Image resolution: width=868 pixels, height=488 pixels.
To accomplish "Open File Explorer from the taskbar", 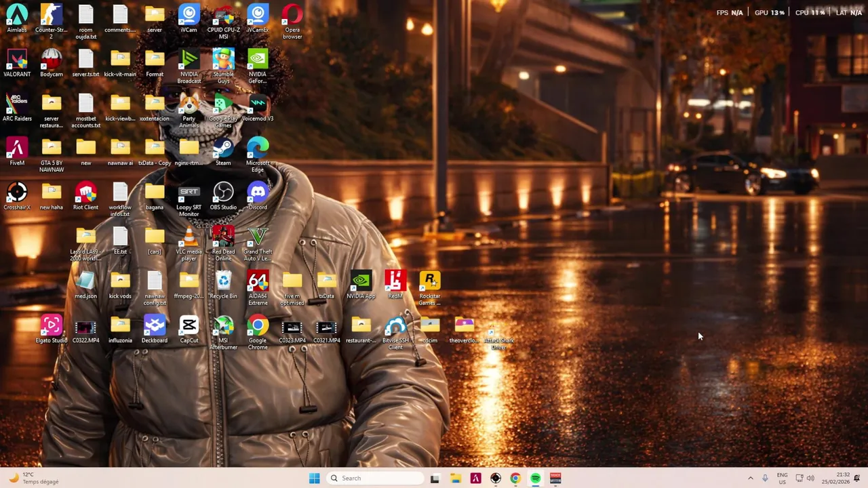I will [x=456, y=479].
